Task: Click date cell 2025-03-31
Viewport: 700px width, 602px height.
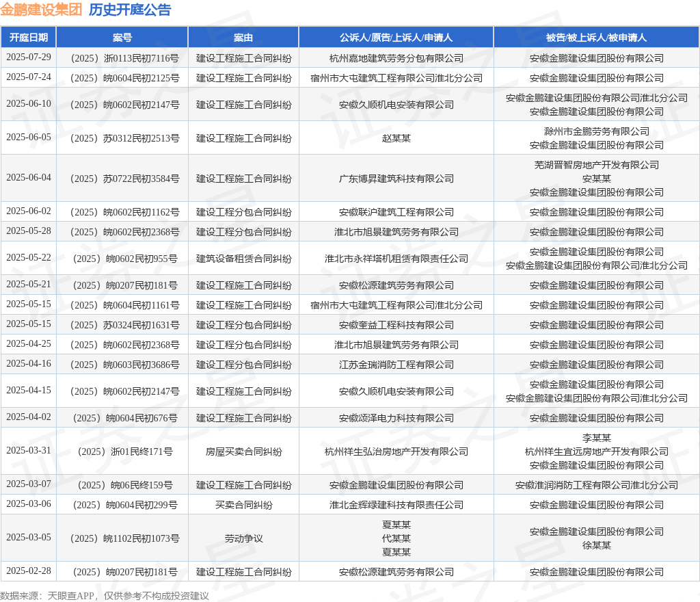Action: (x=29, y=451)
